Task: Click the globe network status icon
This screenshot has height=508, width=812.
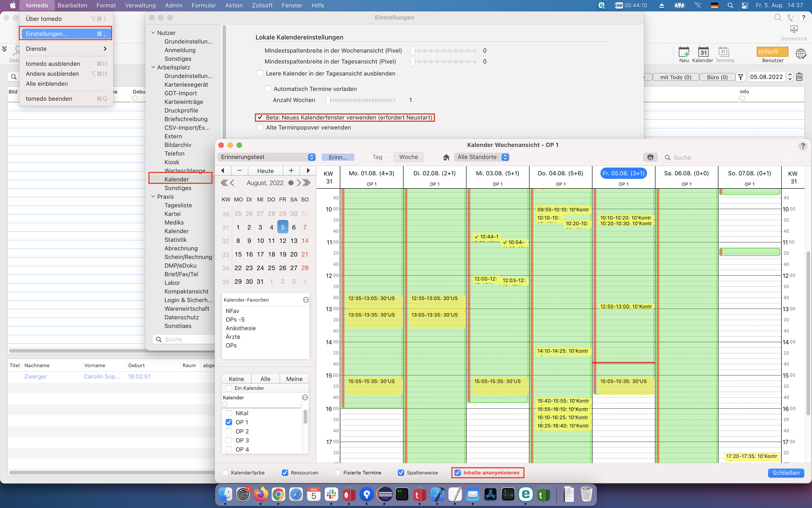Action: coord(801,54)
